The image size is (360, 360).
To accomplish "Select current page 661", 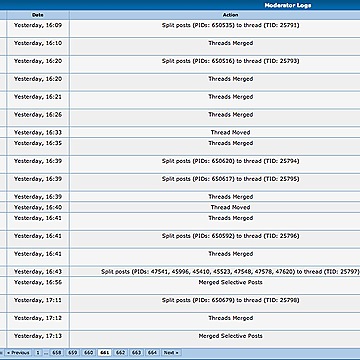I will pos(105,353).
